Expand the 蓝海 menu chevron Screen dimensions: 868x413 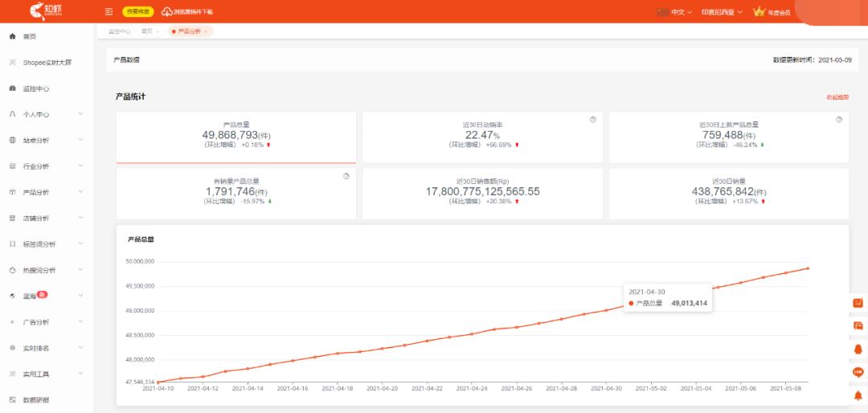click(x=81, y=296)
